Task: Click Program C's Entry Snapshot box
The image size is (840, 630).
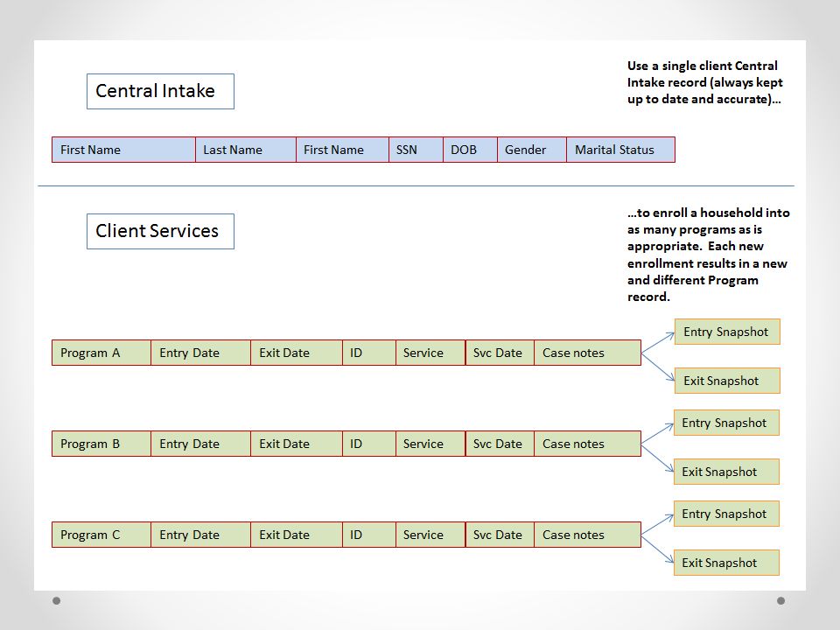Action: [726, 514]
